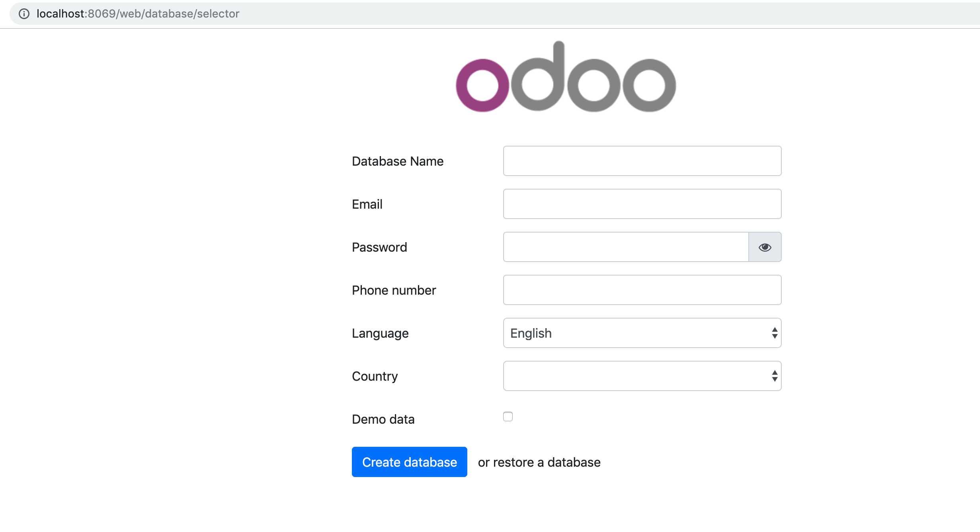
Task: Click the Demo data label
Action: click(x=383, y=419)
